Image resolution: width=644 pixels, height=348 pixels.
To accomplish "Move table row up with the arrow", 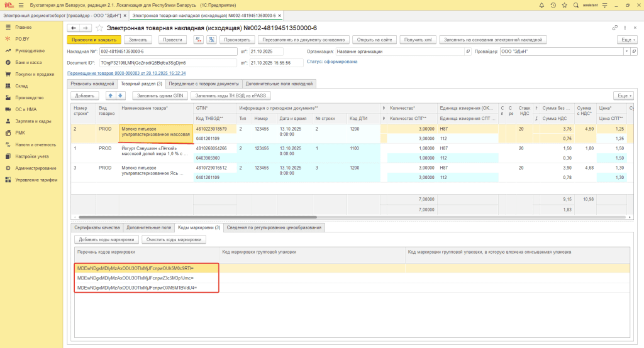I will (x=111, y=95).
